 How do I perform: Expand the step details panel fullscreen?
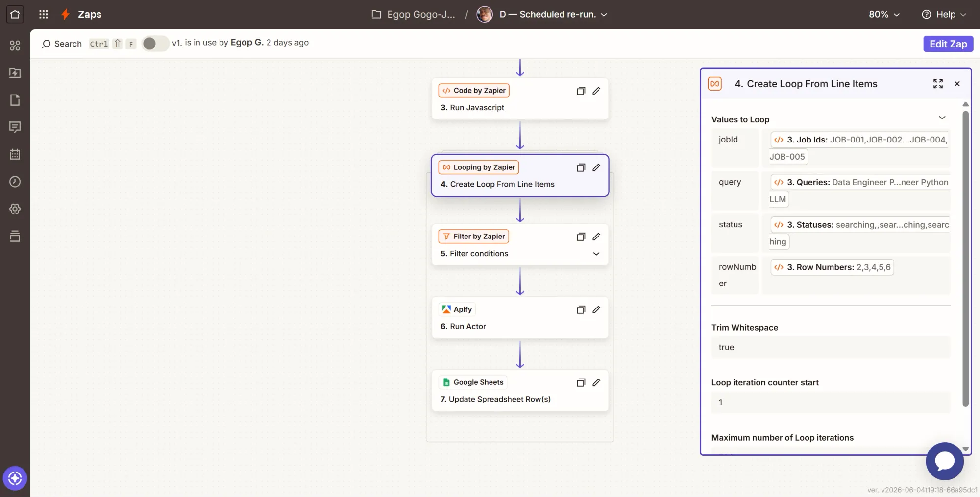tap(938, 84)
